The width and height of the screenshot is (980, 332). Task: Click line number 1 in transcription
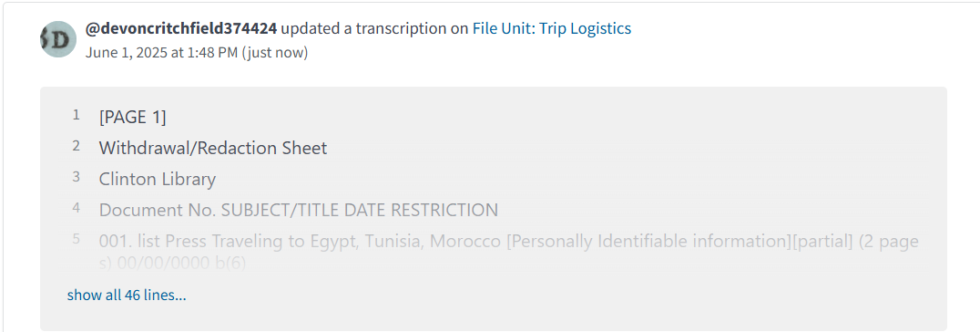(77, 115)
